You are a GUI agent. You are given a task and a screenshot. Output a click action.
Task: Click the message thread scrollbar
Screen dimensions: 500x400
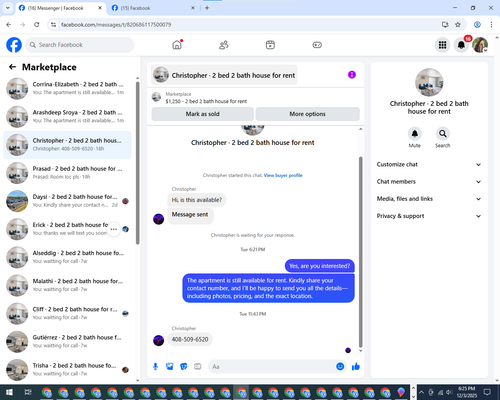click(360, 252)
